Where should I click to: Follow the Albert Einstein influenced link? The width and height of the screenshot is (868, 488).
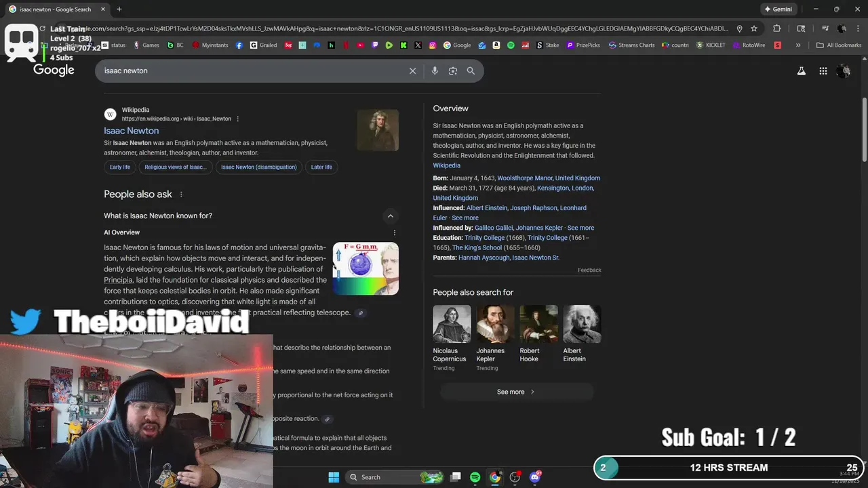click(487, 207)
